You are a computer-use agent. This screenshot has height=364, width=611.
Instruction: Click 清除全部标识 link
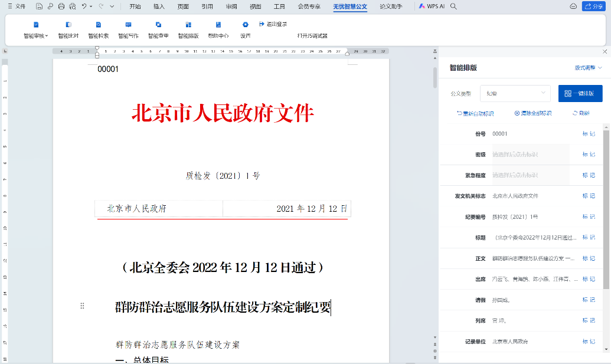(533, 113)
